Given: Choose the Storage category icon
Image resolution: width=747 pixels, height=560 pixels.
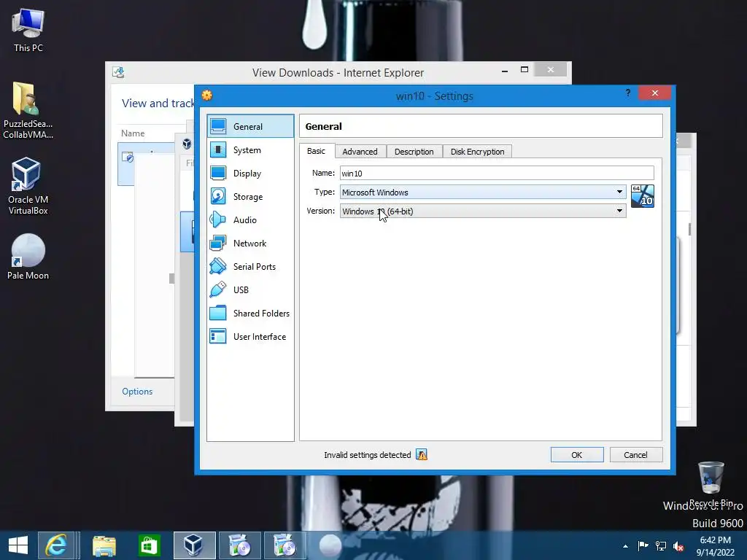Looking at the screenshot, I should pyautogui.click(x=218, y=196).
